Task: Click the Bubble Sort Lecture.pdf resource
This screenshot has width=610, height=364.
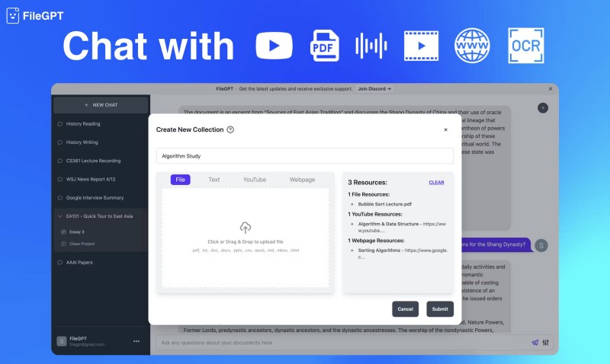Action: 384,204
